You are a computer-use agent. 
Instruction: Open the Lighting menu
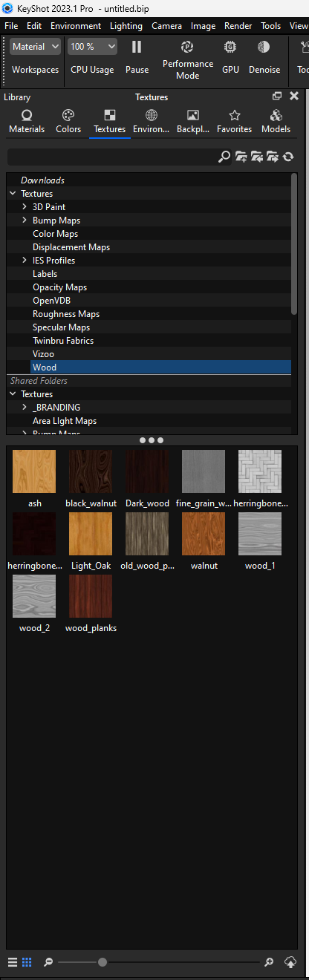[x=126, y=26]
